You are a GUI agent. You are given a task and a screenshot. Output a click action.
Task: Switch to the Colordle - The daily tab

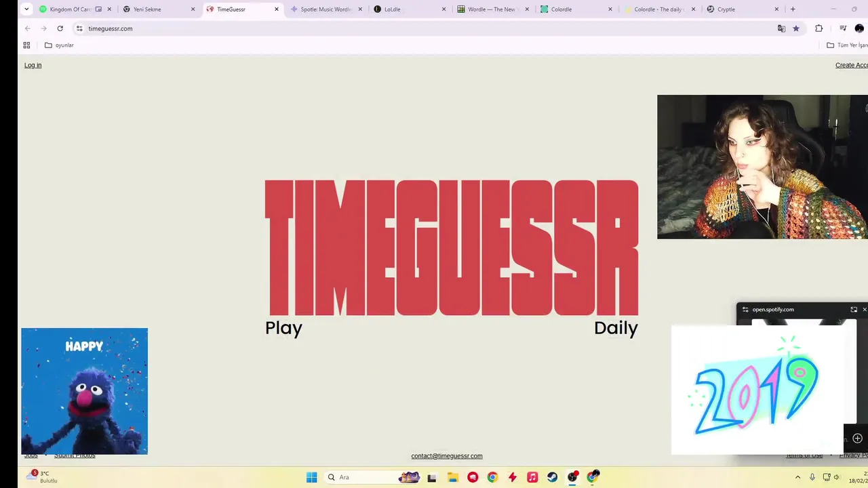point(660,9)
